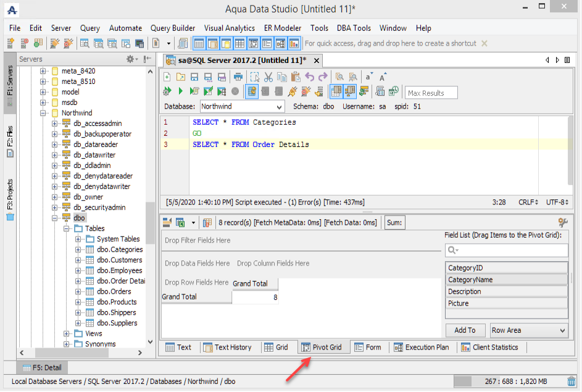Screen dimensions: 582x392
Task: Click the Max Results input field
Action: coord(431,93)
